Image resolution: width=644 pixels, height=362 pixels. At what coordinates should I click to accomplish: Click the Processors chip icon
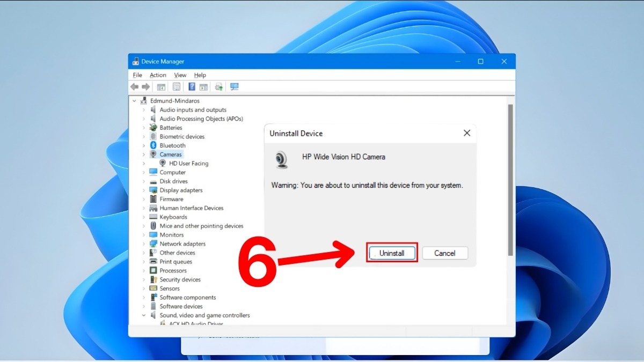click(x=153, y=271)
